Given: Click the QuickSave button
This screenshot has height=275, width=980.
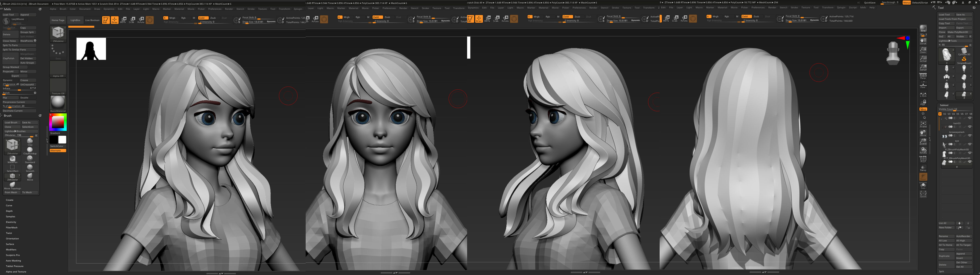Looking at the screenshot, I should pos(869,3).
